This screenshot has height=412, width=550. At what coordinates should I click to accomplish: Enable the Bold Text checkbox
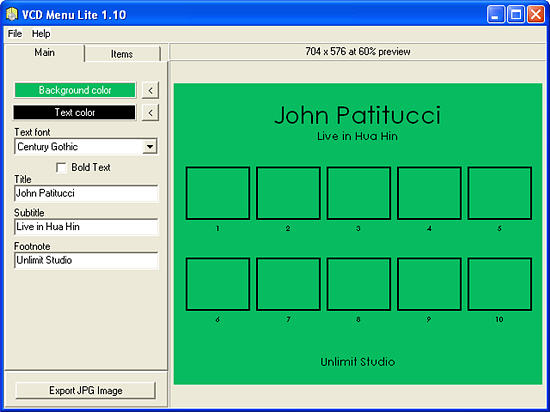pyautogui.click(x=61, y=168)
